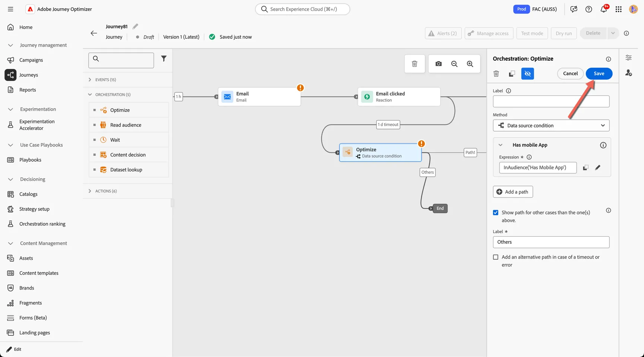Delete the Optimize activity via panel trash icon
The height and width of the screenshot is (357, 644).
496,74
